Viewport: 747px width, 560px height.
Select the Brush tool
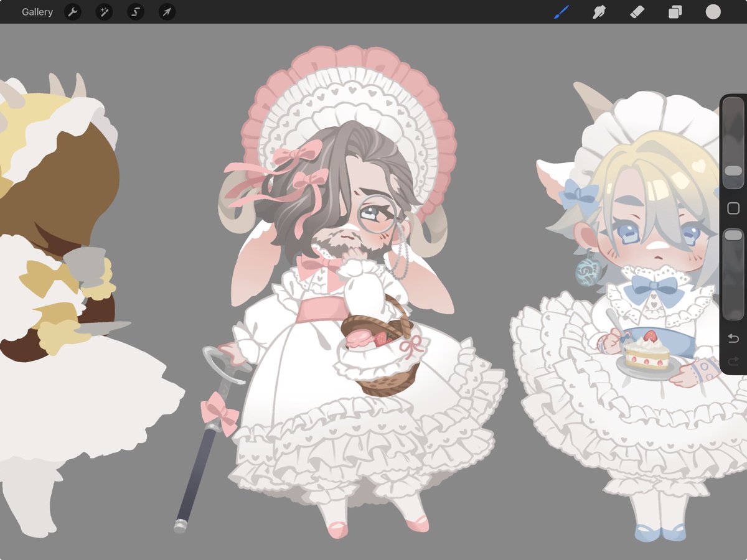[561, 12]
